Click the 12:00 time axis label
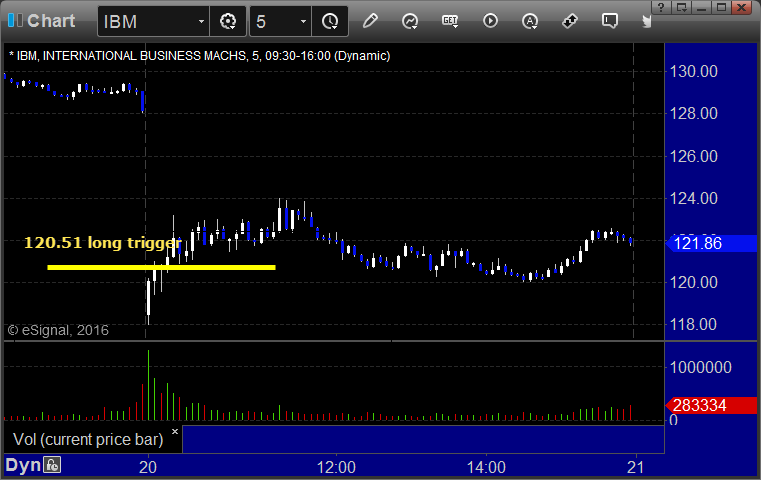Image resolution: width=761 pixels, height=480 pixels. tap(336, 467)
